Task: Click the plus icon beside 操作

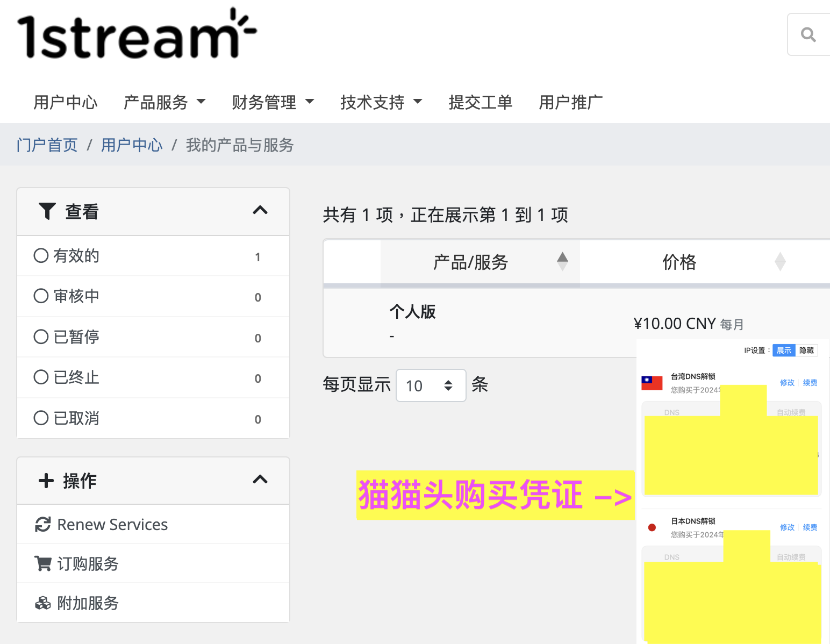Action: 46,481
